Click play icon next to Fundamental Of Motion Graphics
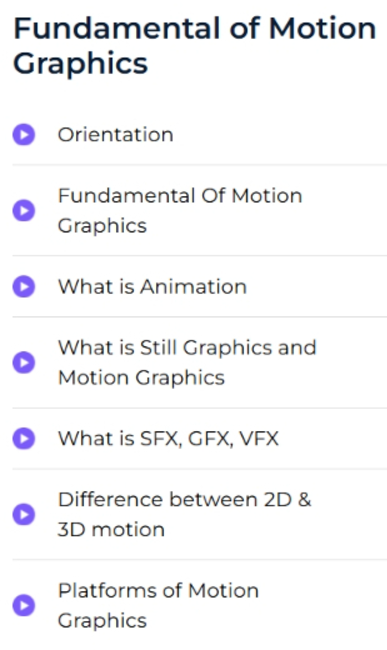Viewport: 387px width, 650px height. tap(24, 211)
